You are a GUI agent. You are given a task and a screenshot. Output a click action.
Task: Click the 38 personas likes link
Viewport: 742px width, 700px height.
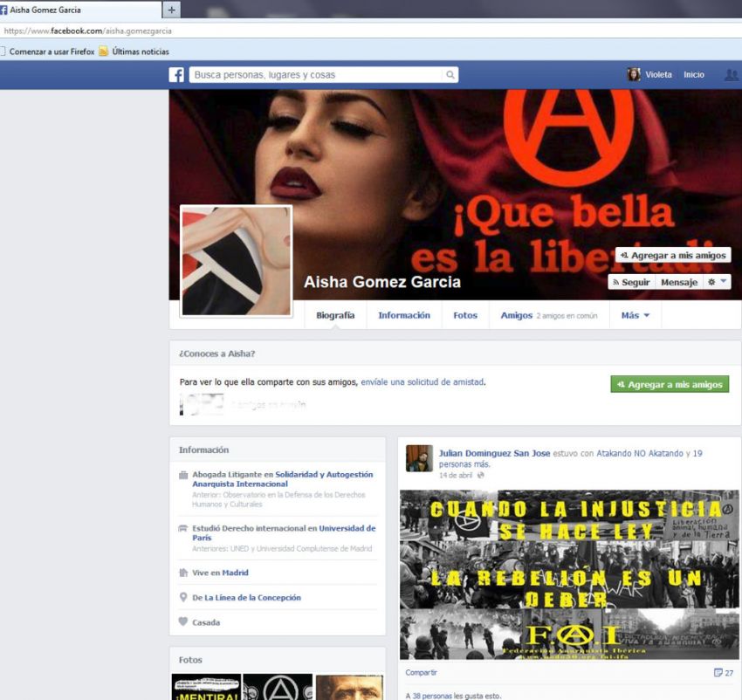click(434, 696)
